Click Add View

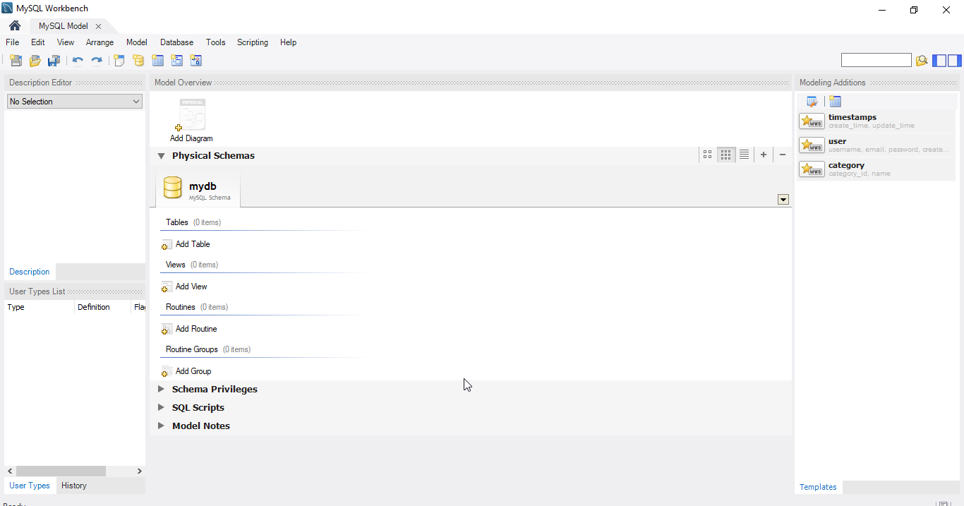click(x=184, y=287)
